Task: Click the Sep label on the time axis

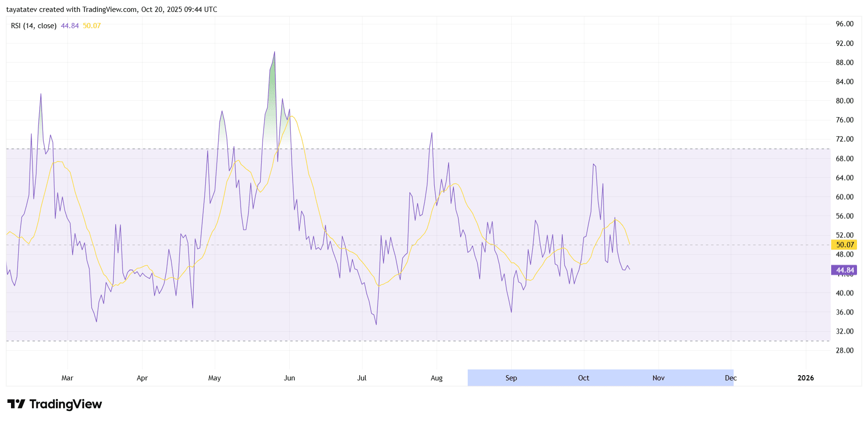Action: tap(511, 378)
